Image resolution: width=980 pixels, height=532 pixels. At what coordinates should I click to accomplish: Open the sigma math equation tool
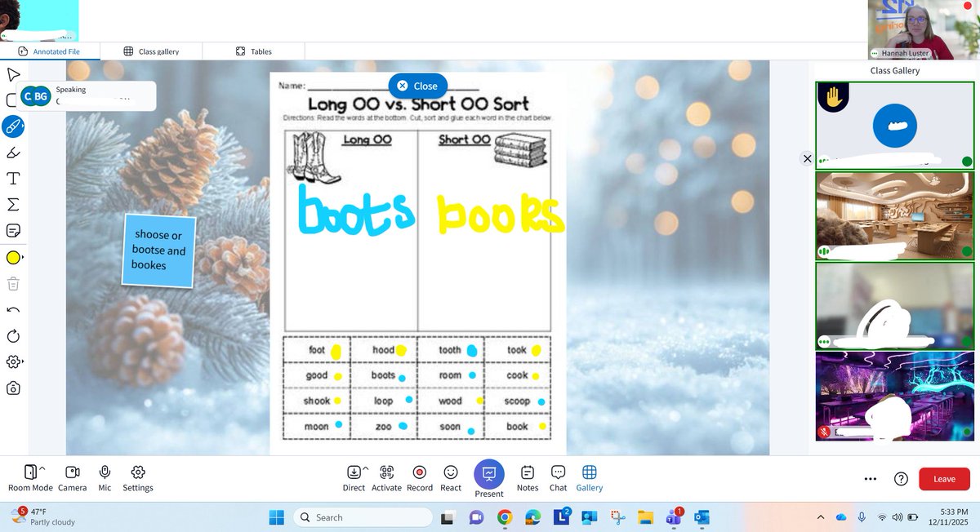[13, 204]
